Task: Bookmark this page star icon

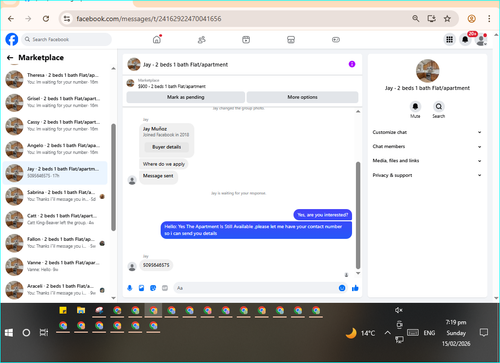Action: click(x=447, y=19)
